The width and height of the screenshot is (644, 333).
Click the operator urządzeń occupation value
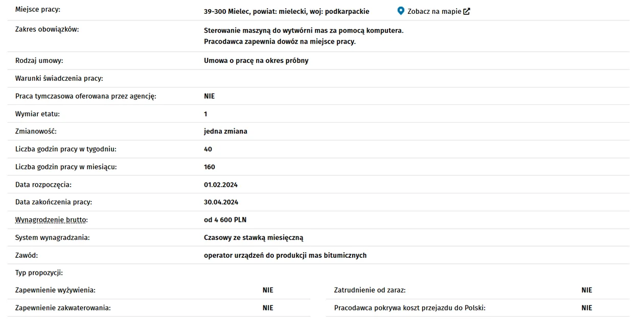click(285, 255)
